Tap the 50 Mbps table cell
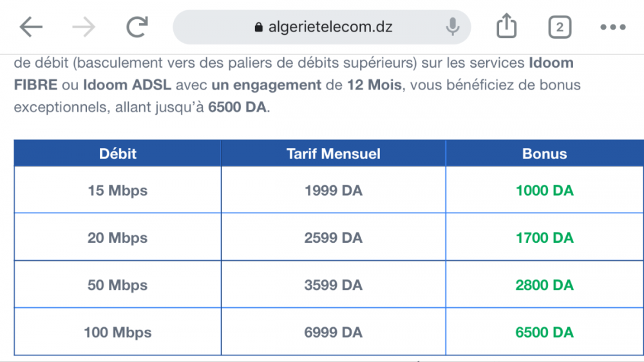The image size is (644, 362). (x=118, y=285)
